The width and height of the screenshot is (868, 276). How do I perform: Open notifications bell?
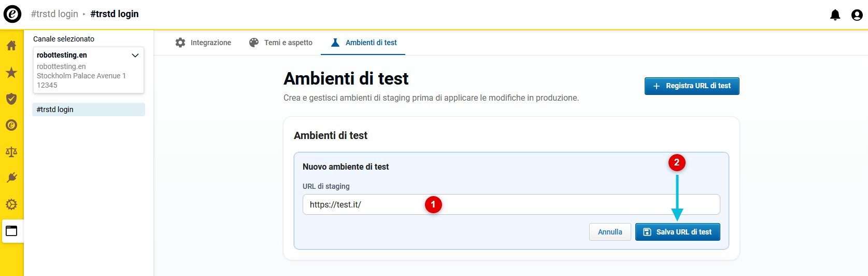pos(835,15)
